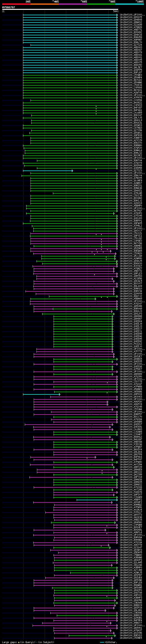The height and width of the screenshot is (644, 146).
Task: Open hit UniRef100_B9SH92
Action: click(x=131, y=32)
